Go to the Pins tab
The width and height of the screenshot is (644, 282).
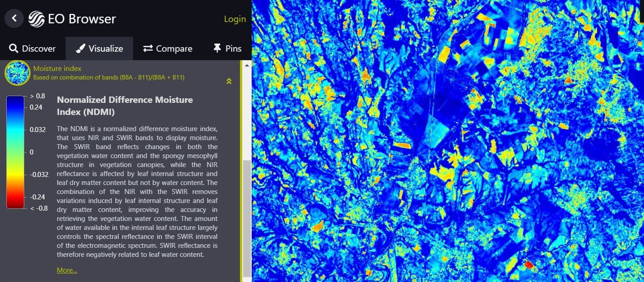(x=233, y=48)
